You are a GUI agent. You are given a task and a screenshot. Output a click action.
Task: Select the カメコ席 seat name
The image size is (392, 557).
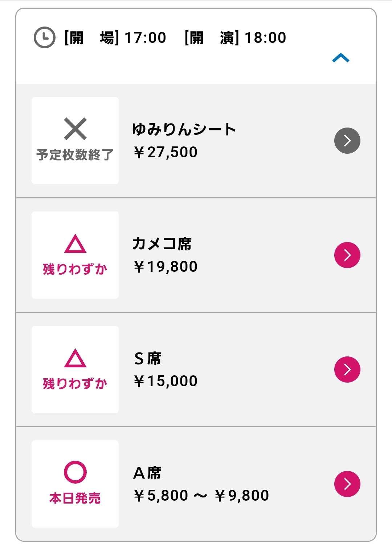[x=162, y=244]
